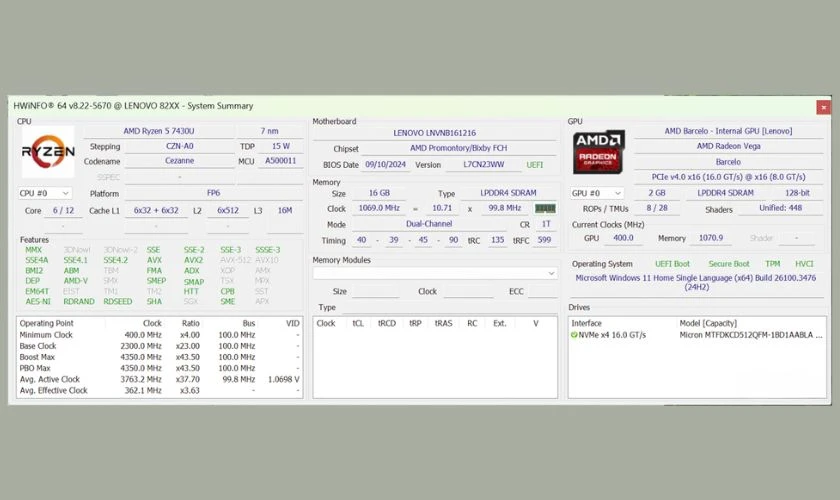Click the LENOVO LNVNB161216 motherboard field
This screenshot has height=500, width=840.
[x=435, y=132]
